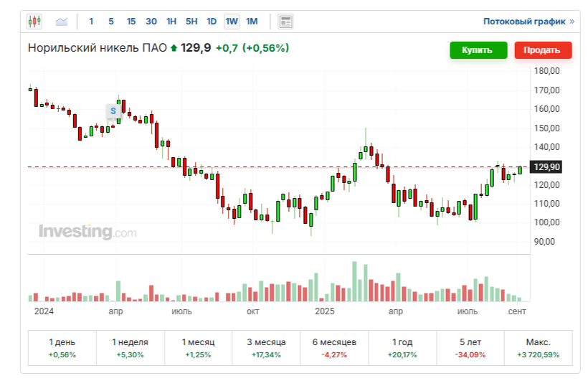Choose the 1 день period
Screen dimensions: 588x381
(x=62, y=348)
